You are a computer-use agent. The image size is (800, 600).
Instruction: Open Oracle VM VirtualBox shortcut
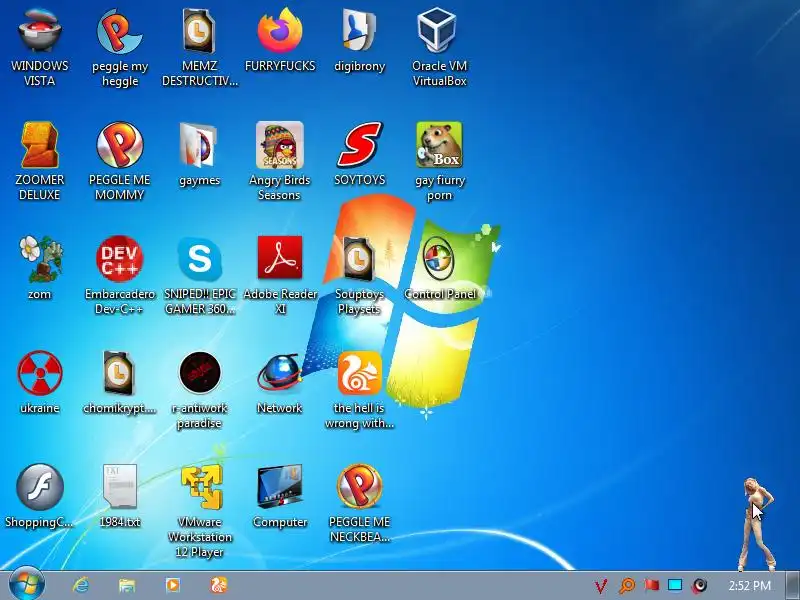click(x=439, y=32)
